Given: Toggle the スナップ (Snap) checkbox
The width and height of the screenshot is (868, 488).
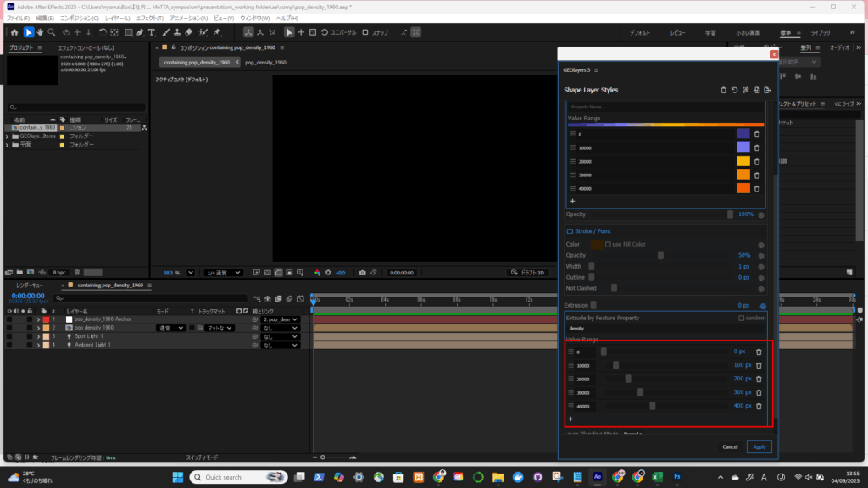Looking at the screenshot, I should click(365, 32).
